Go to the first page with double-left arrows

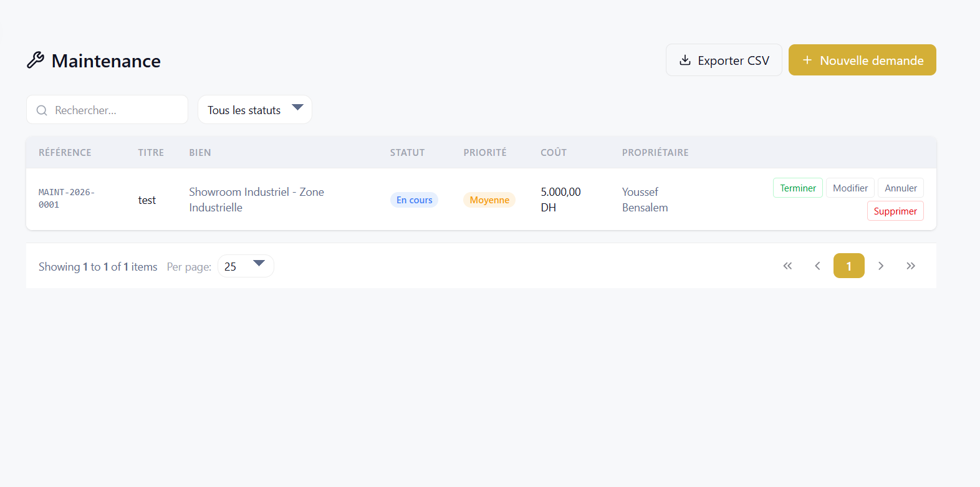coord(788,266)
